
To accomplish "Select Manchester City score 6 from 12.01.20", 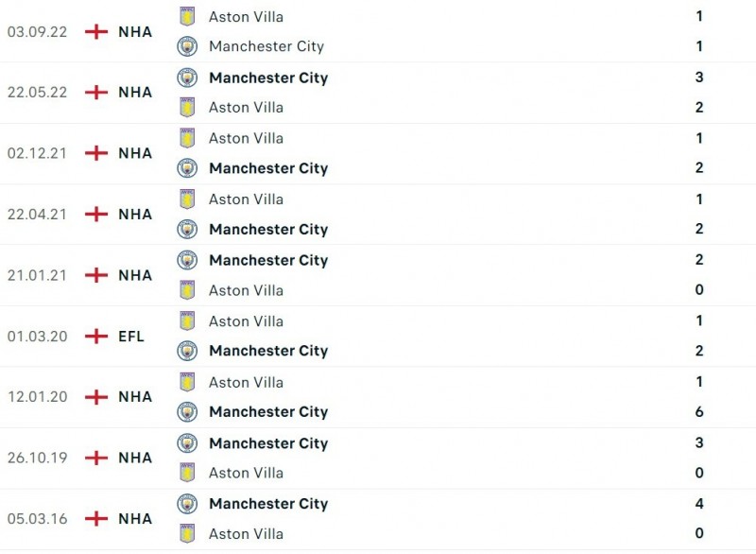I will click(x=699, y=412).
